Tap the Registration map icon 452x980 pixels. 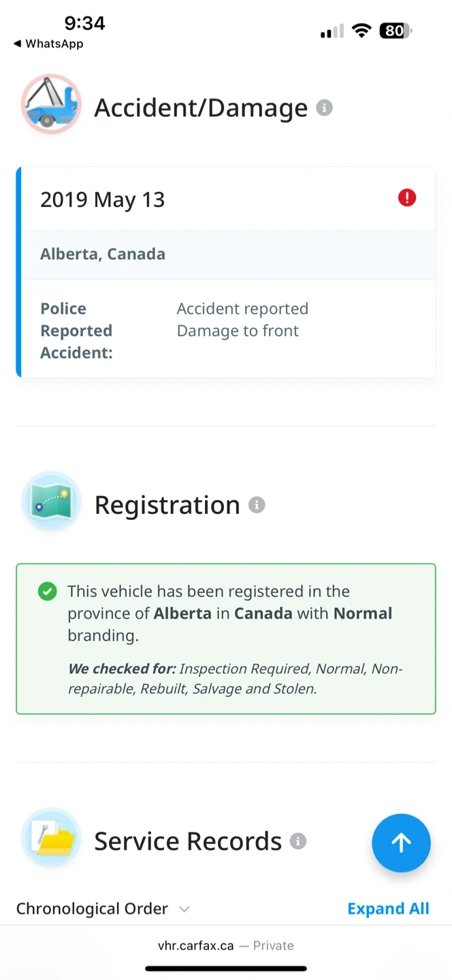pos(51,501)
